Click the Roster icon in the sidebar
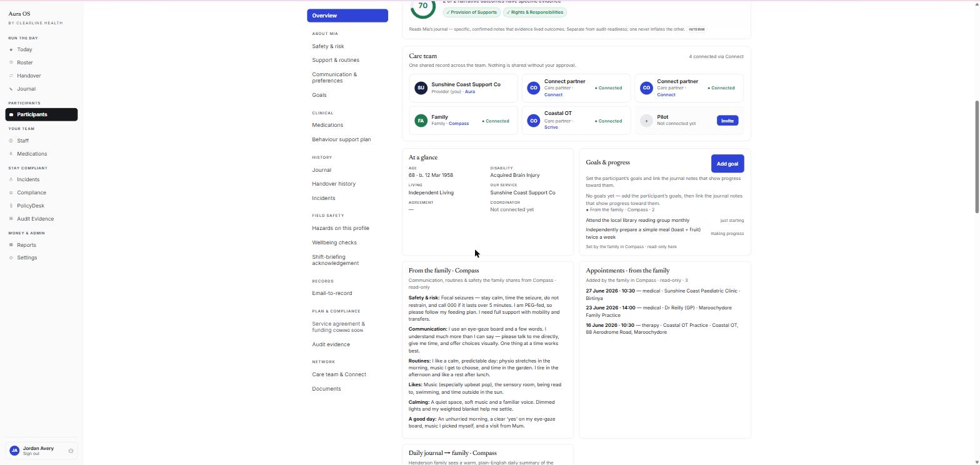The image size is (980, 465). coord(11,62)
